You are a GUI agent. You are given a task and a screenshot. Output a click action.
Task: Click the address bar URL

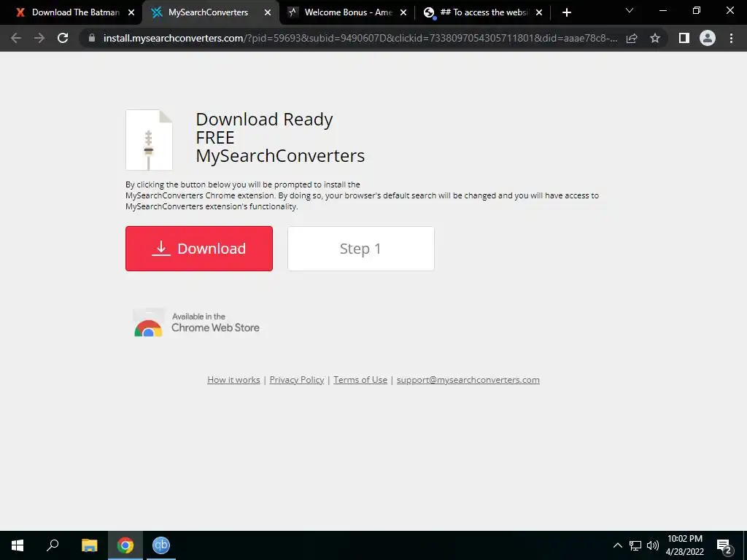click(360, 38)
